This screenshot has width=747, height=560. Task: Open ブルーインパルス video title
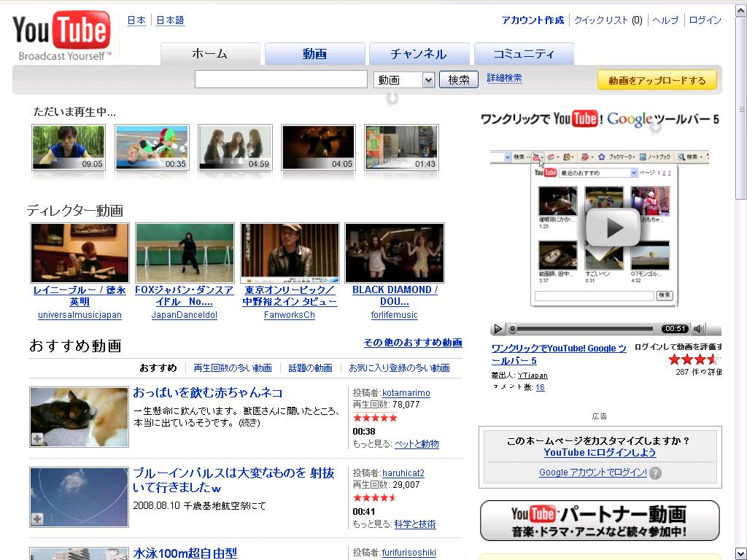pos(233,480)
